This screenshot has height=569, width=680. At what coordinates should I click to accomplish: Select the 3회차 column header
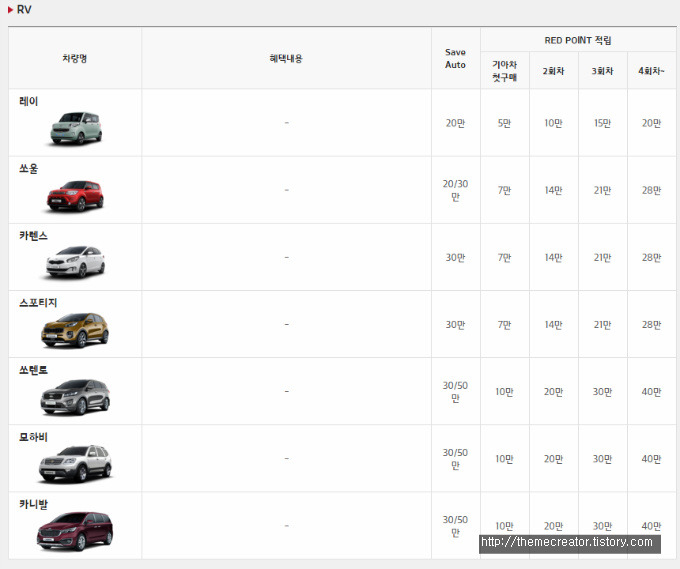[x=602, y=71]
